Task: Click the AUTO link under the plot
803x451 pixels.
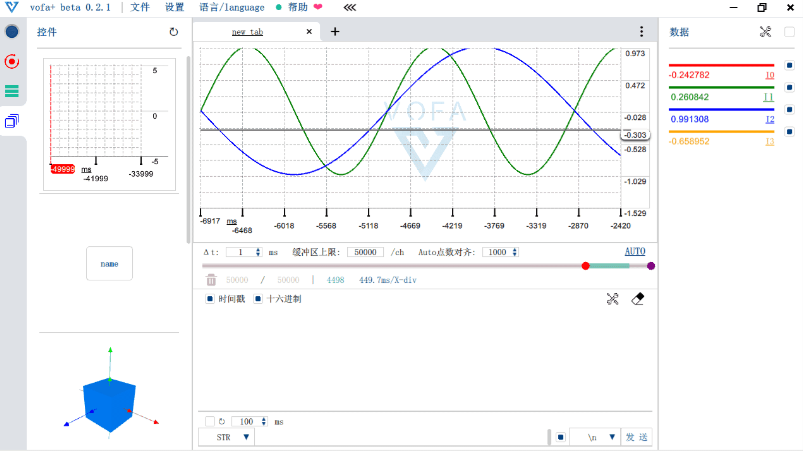Action: tap(635, 251)
